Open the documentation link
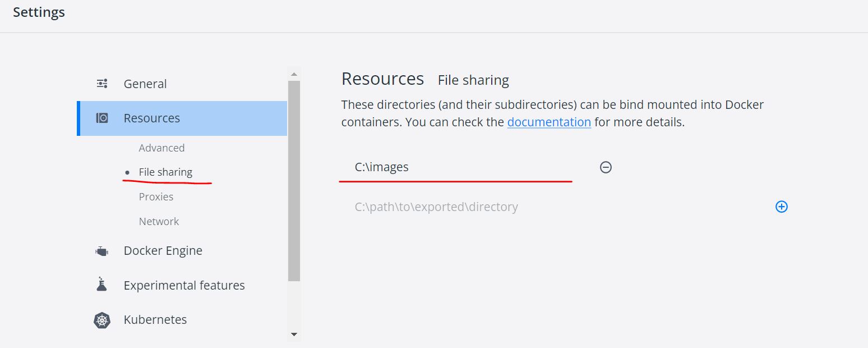This screenshot has height=348, width=868. tap(549, 122)
